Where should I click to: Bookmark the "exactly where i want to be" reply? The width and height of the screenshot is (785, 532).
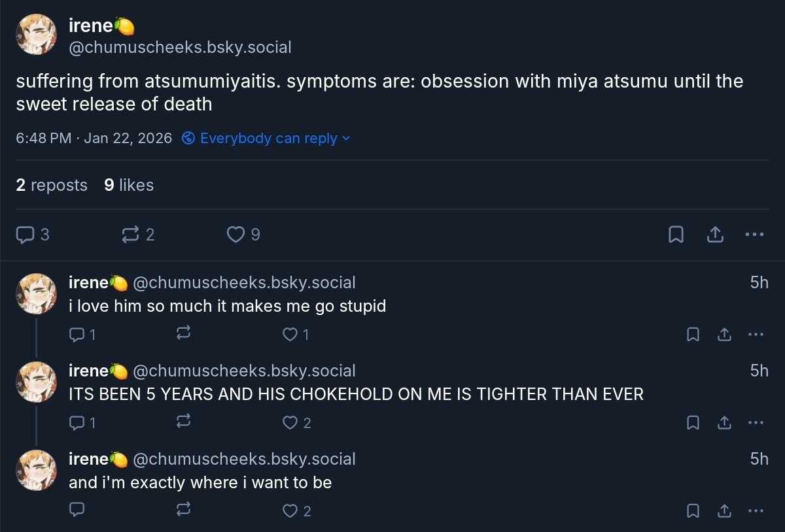pyautogui.click(x=693, y=510)
